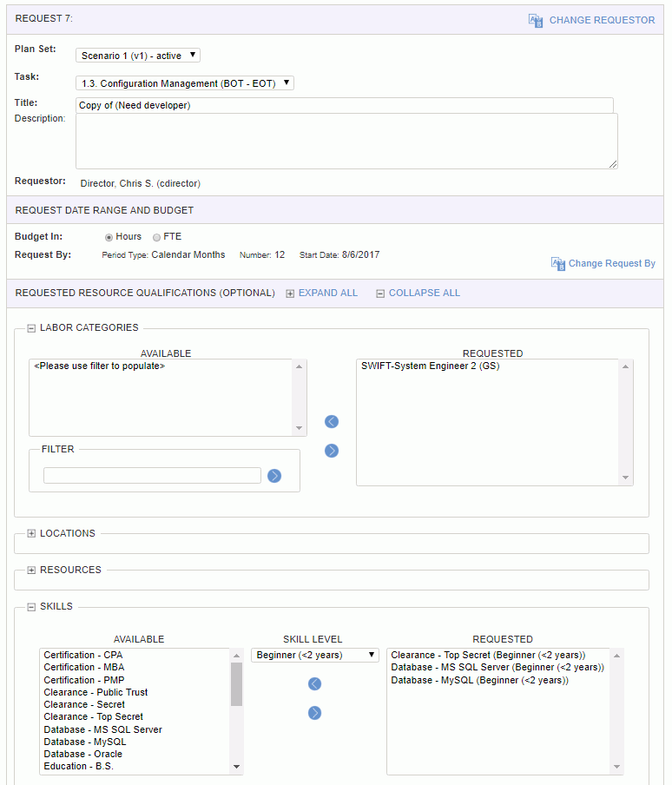
Task: Open the Skill Level dropdown
Action: point(315,655)
